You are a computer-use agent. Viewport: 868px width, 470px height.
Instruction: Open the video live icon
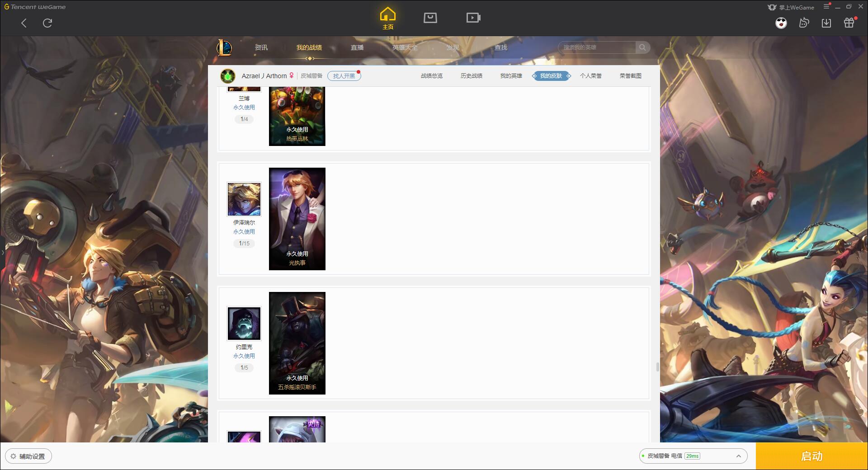pos(473,18)
